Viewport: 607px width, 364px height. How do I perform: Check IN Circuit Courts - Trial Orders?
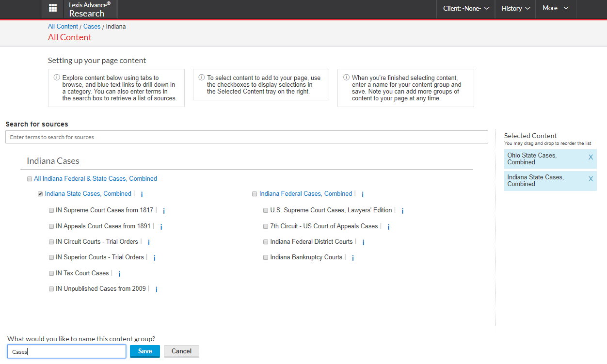coord(51,242)
